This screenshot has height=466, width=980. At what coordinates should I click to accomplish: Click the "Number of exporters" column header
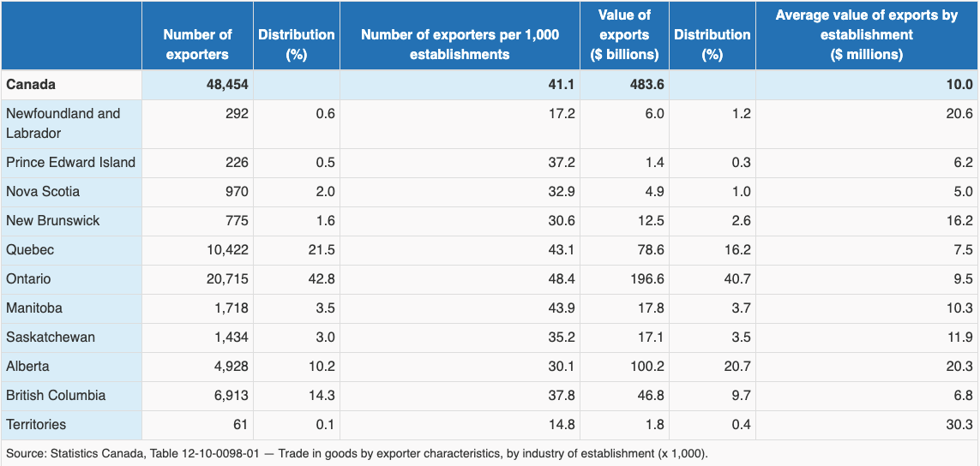pyautogui.click(x=197, y=45)
